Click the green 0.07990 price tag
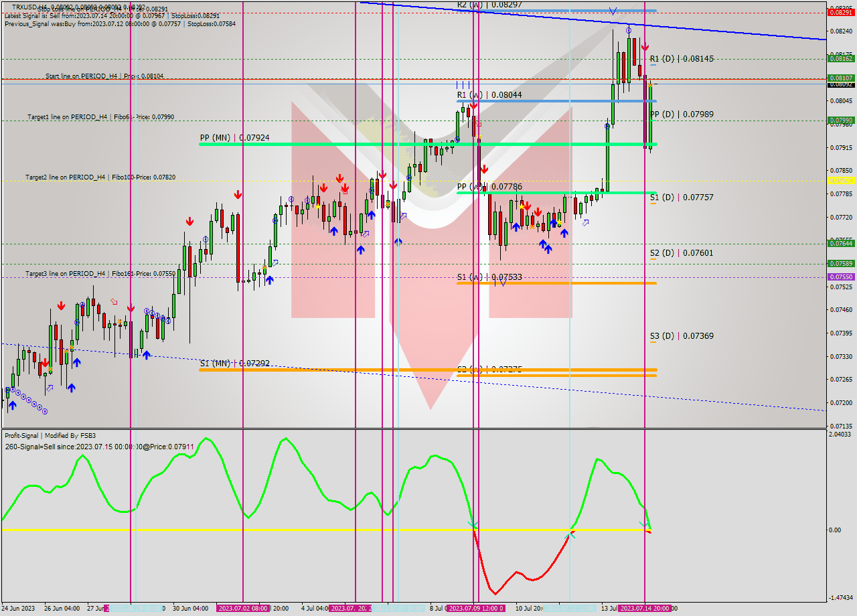This screenshot has height=616, width=857. 840,121
